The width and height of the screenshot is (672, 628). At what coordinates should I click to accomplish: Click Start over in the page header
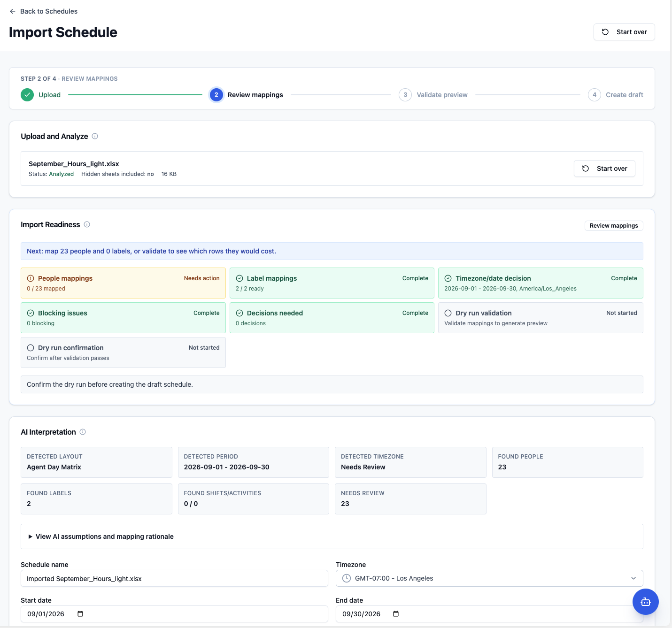[624, 32]
